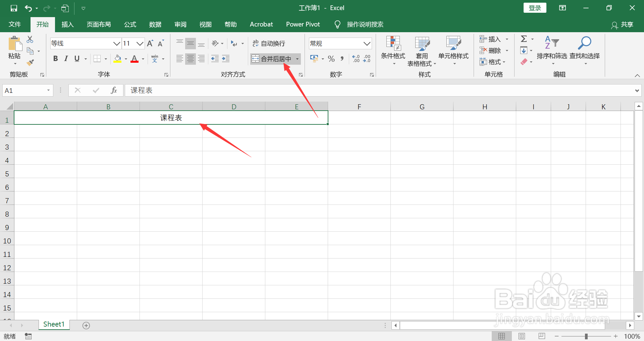This screenshot has height=341, width=644.
Task: Decrease decimal places
Action: (x=367, y=59)
